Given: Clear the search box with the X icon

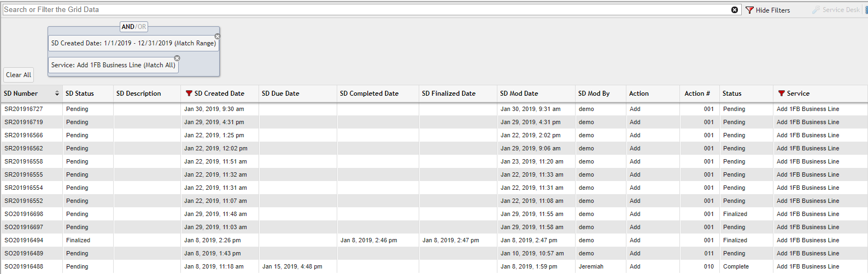Looking at the screenshot, I should coord(735,10).
